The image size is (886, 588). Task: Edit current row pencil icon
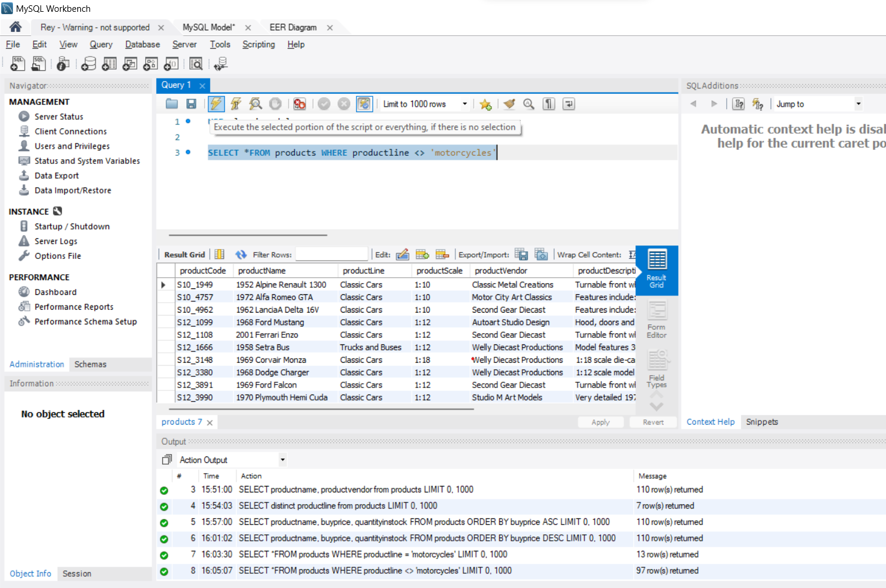pyautogui.click(x=402, y=254)
